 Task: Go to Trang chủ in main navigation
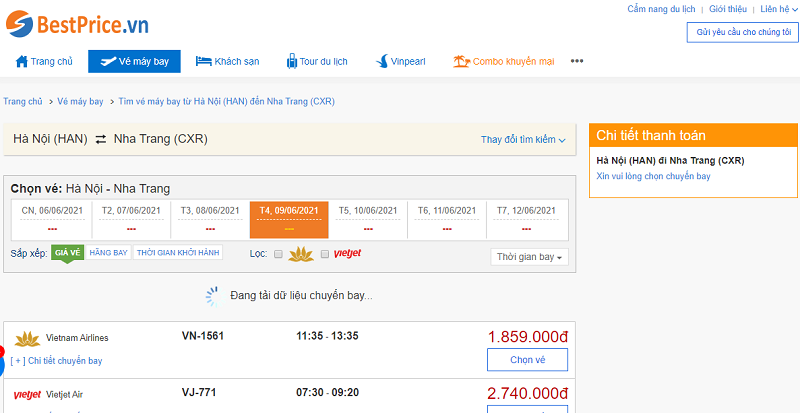click(x=44, y=62)
